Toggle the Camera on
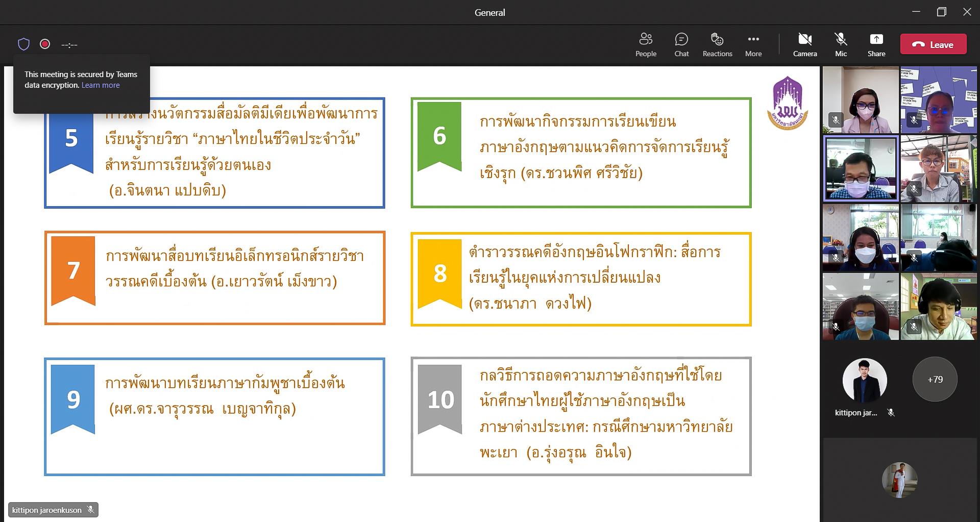Viewport: 980px width, 522px height. [x=805, y=44]
